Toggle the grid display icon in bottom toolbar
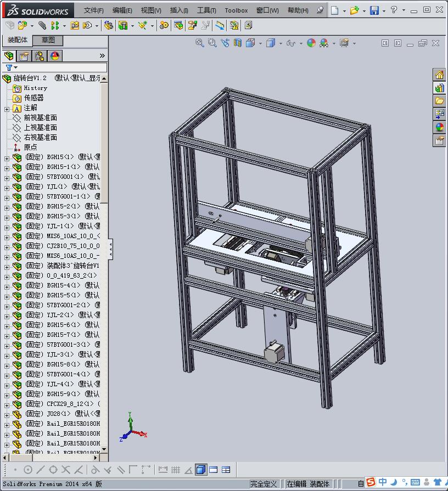The height and width of the screenshot is (491, 448). pyautogui.click(x=176, y=470)
